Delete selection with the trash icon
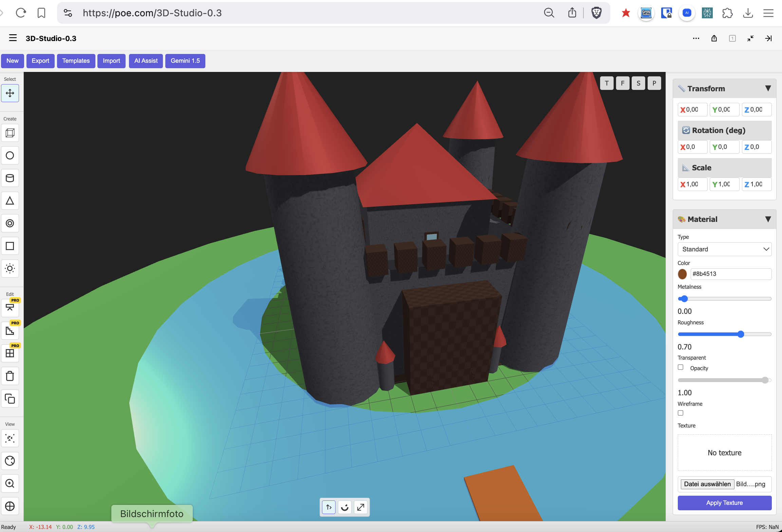 click(10, 376)
